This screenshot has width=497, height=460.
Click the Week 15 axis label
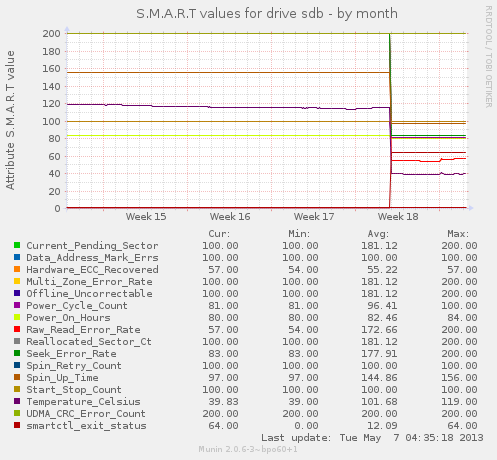point(146,217)
